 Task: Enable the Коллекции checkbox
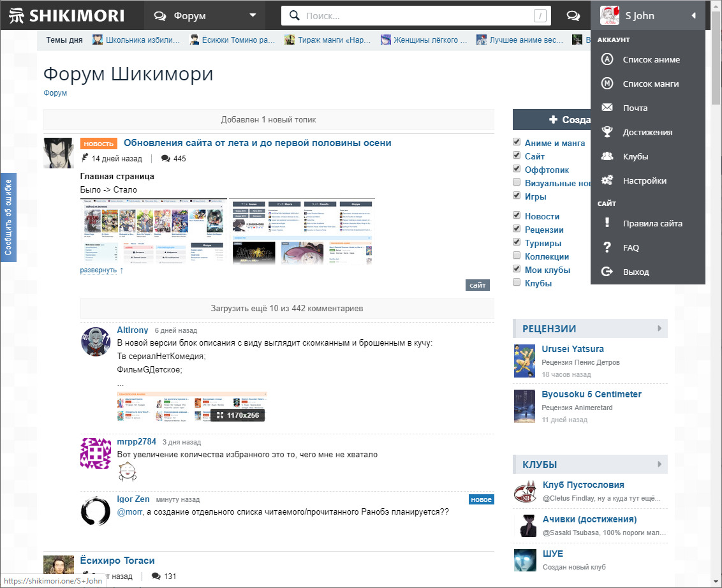click(x=517, y=256)
